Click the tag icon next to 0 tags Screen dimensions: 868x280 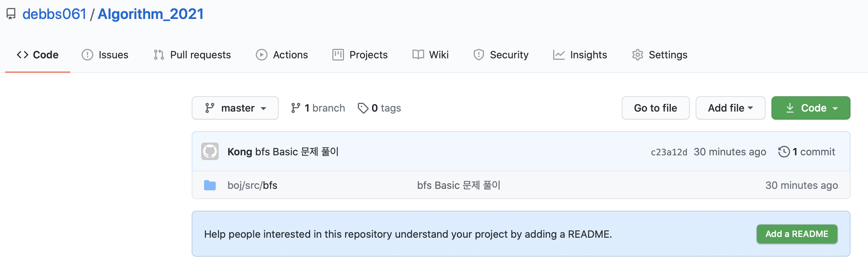(x=363, y=108)
